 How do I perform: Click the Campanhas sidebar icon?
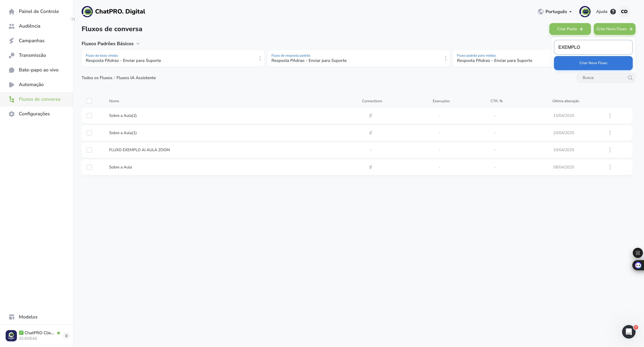(x=11, y=41)
